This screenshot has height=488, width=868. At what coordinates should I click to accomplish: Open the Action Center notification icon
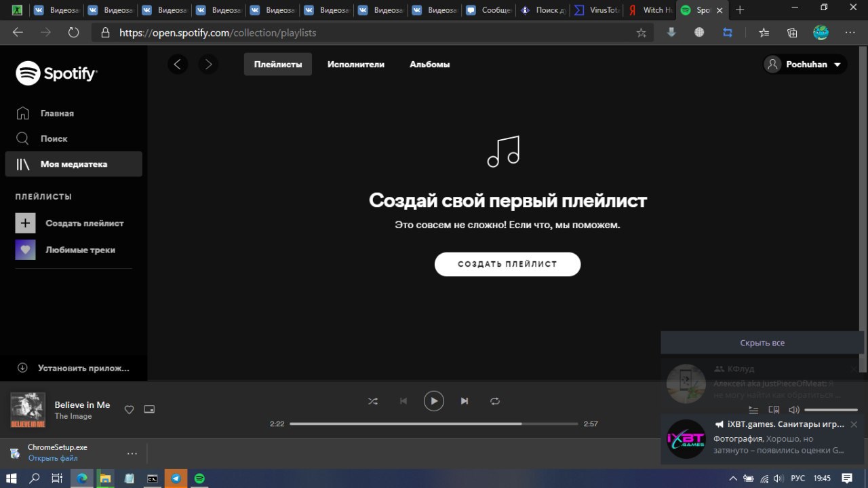(847, 478)
